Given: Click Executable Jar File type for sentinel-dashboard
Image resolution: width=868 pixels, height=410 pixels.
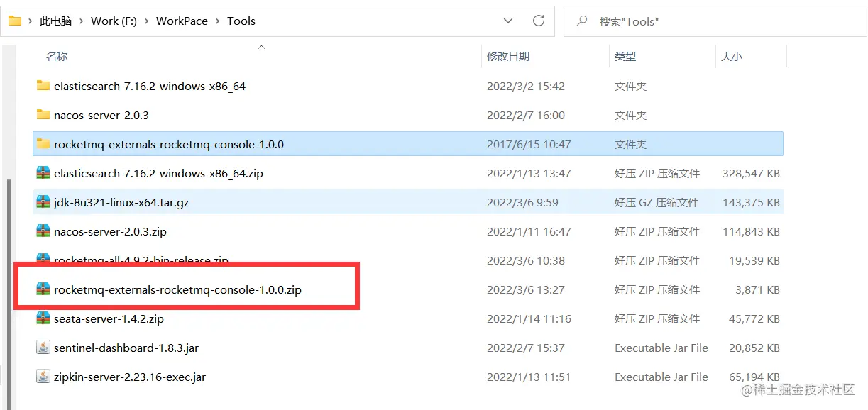Looking at the screenshot, I should coord(661,348).
